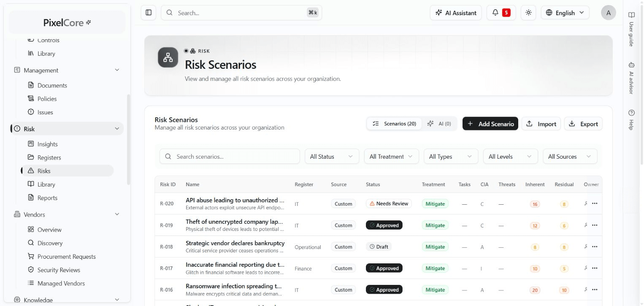Click the Risk Scenarios header network icon
The image size is (644, 306).
tap(168, 57)
